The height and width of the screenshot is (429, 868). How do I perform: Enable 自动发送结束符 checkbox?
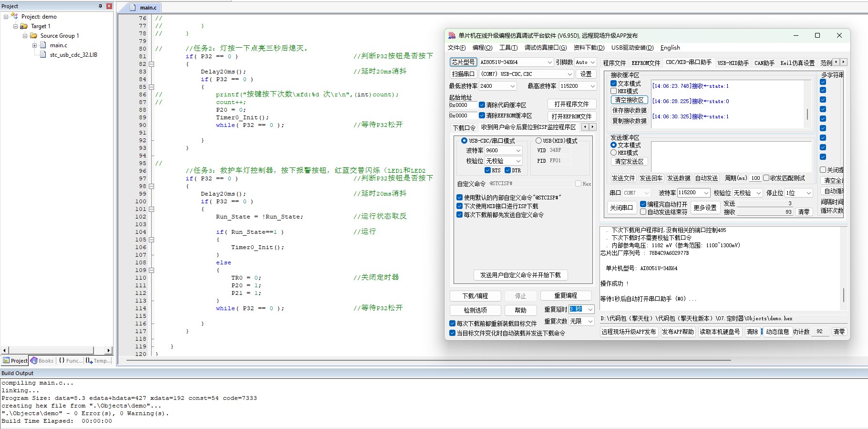pyautogui.click(x=643, y=212)
